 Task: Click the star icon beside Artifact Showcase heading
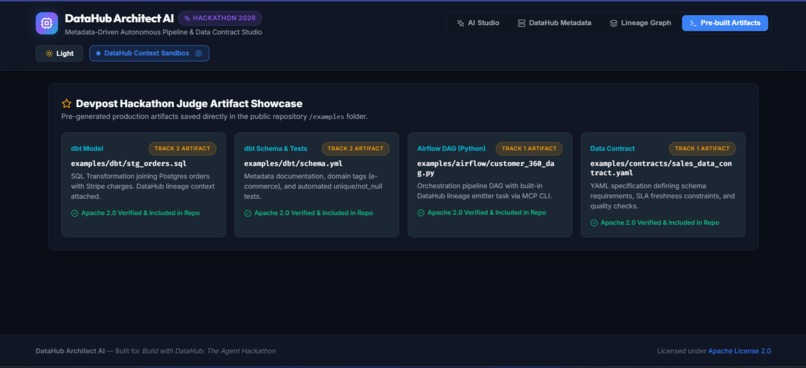pyautogui.click(x=66, y=104)
